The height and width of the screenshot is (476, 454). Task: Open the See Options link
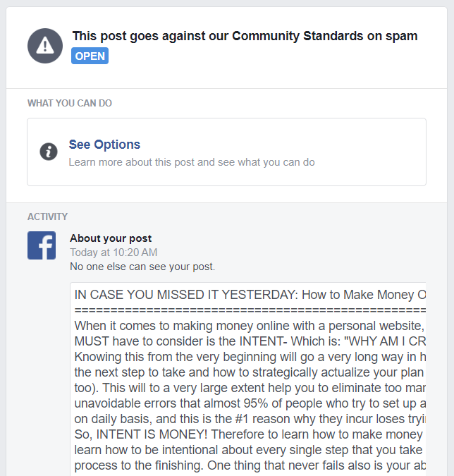point(104,145)
